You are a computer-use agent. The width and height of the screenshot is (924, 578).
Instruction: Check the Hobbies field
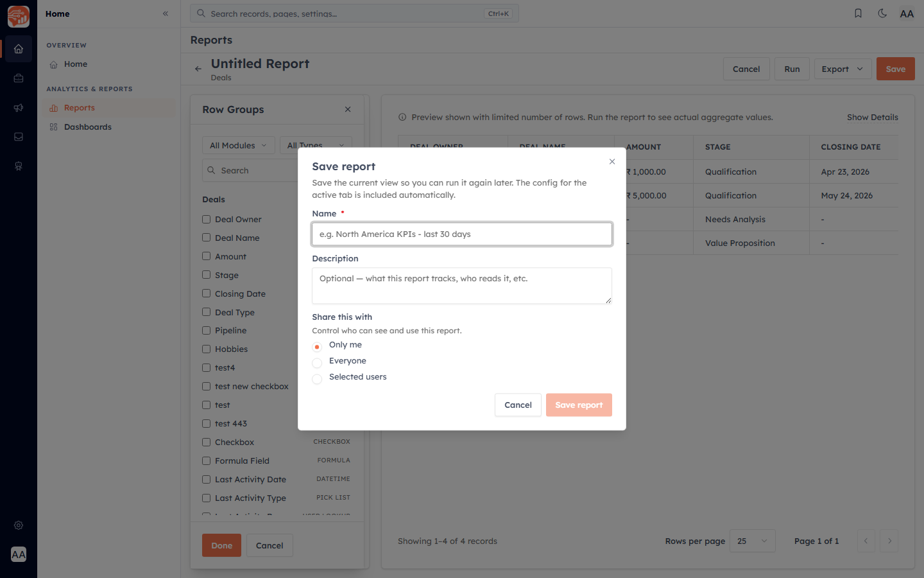[x=207, y=349]
